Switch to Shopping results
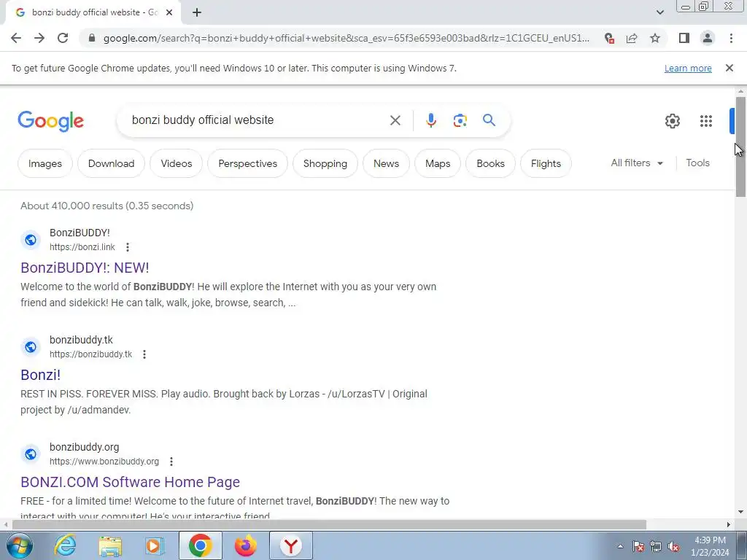 [x=325, y=163]
